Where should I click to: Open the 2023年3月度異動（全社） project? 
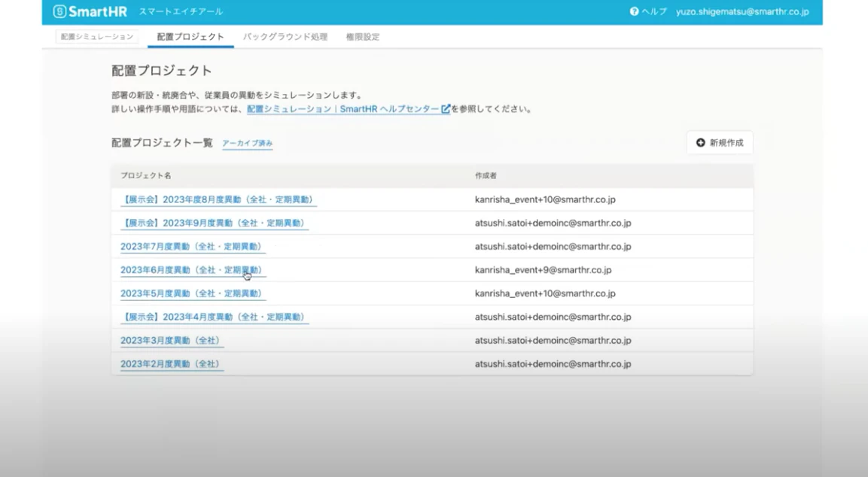(x=172, y=341)
